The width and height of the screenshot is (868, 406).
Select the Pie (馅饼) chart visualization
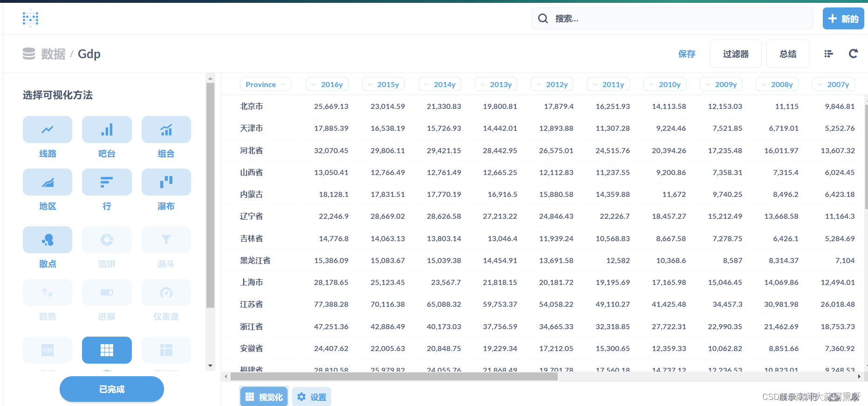[x=107, y=240]
